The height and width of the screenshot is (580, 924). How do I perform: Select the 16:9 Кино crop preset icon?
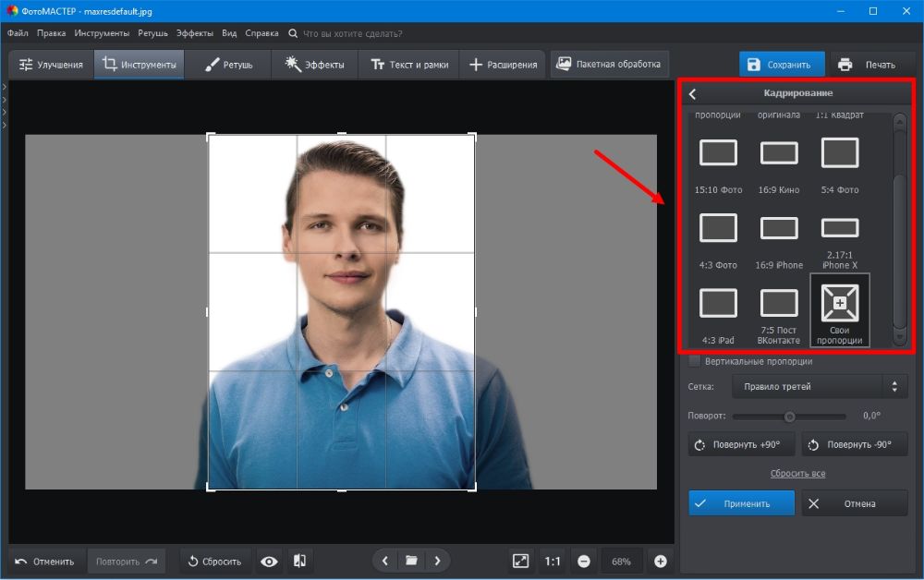tap(779, 153)
